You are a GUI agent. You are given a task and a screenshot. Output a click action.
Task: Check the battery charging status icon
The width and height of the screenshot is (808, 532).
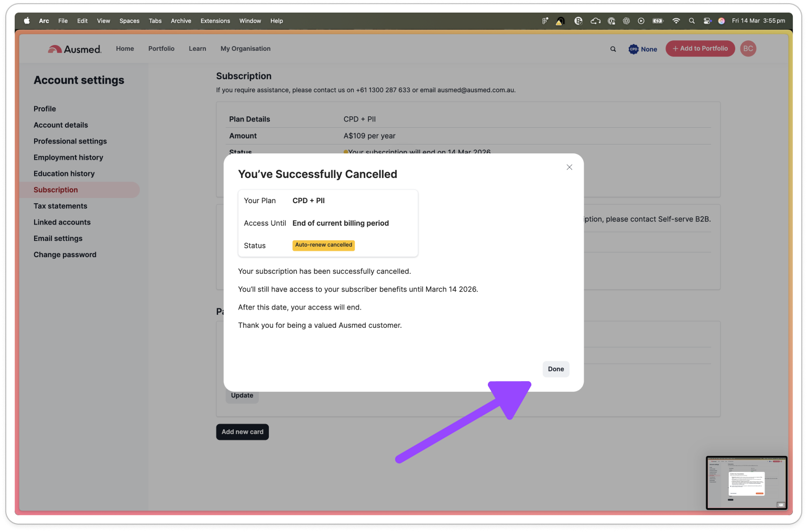pos(658,21)
